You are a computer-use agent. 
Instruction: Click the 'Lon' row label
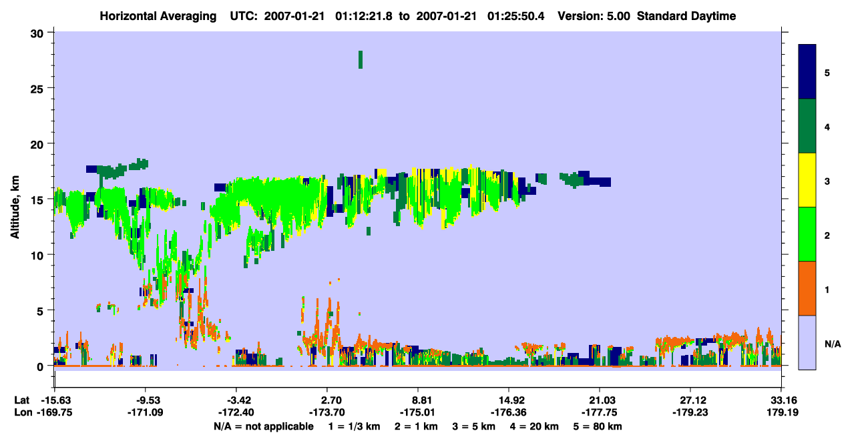tap(23, 413)
